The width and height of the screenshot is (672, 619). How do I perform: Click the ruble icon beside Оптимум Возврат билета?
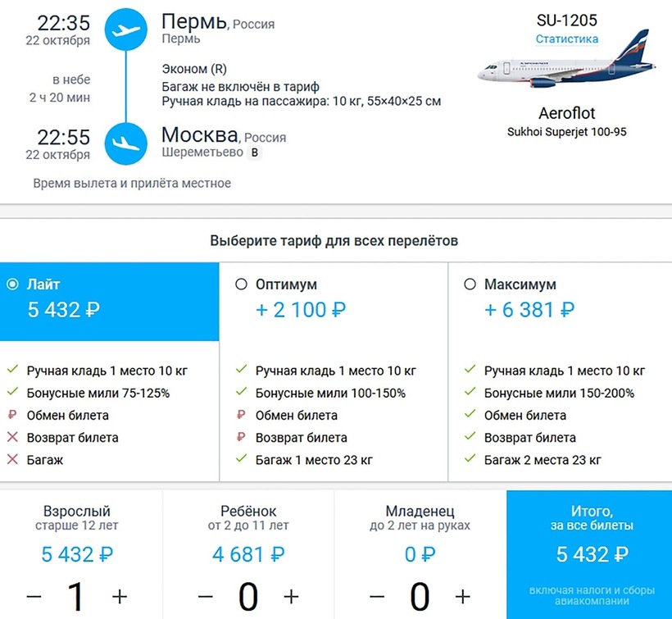[241, 438]
